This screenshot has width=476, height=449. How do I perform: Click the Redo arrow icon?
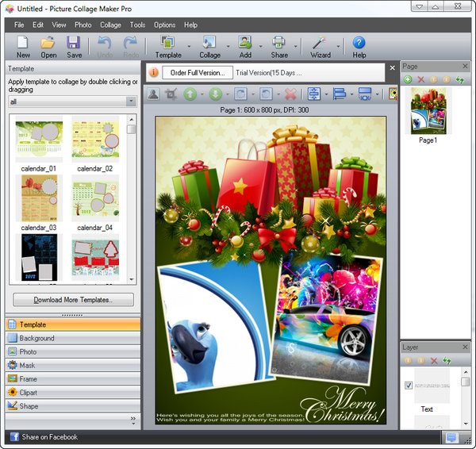click(131, 43)
